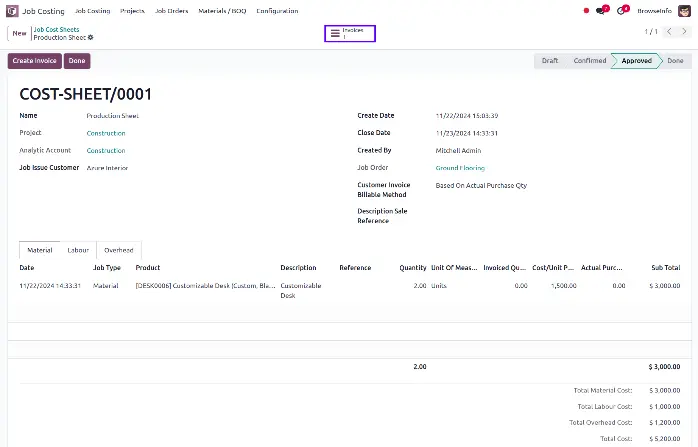
Task: Click the Job Cost Sheets breadcrumb
Action: (56, 29)
